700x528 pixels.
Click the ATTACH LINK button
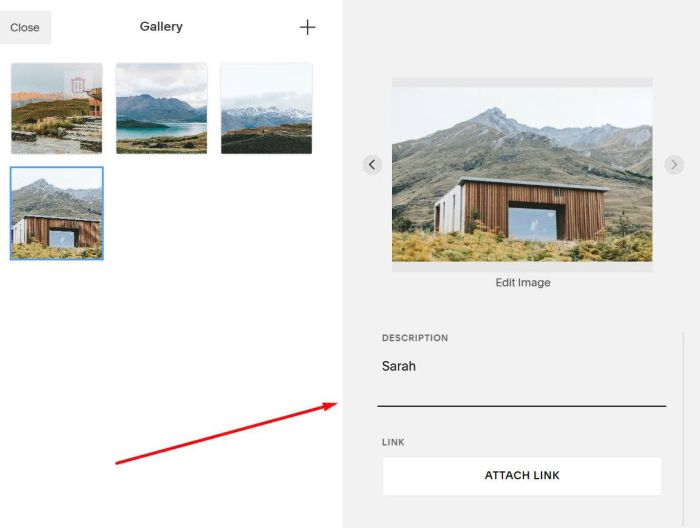(x=522, y=475)
